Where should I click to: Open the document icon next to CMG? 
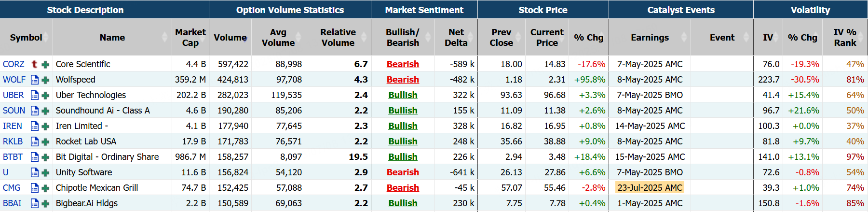(35, 188)
